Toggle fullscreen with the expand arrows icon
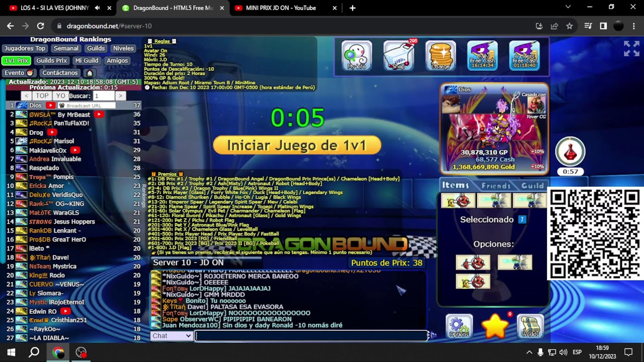644x362 pixels. pos(631,49)
